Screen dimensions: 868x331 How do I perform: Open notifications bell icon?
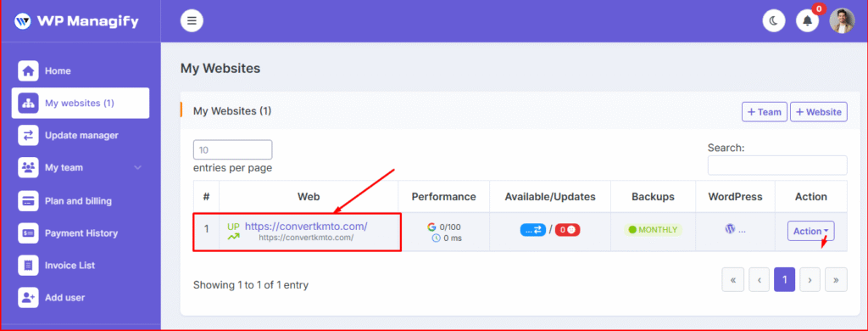click(x=807, y=21)
